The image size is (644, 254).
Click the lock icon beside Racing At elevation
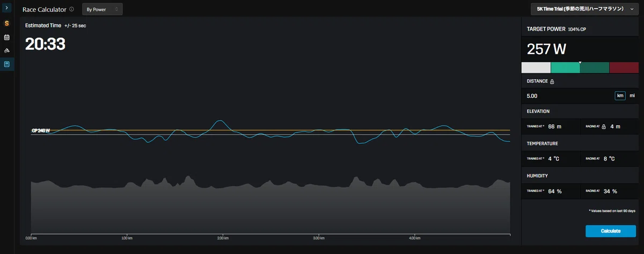[604, 127]
